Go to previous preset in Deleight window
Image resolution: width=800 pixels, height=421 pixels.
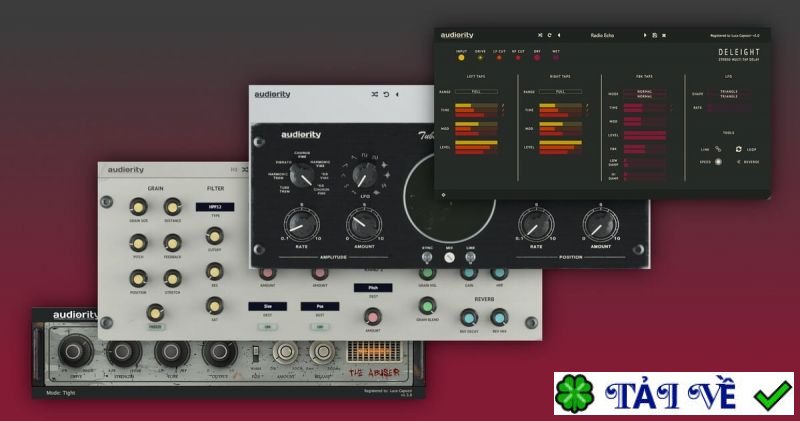(559, 35)
